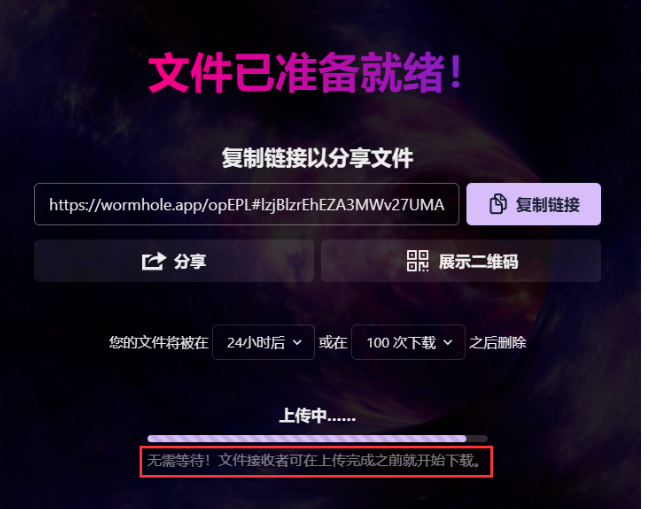Click the 或在 text between dropdowns
647x509 pixels.
point(333,342)
